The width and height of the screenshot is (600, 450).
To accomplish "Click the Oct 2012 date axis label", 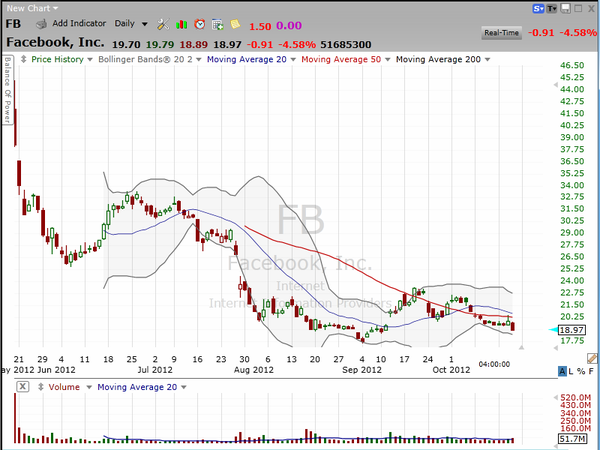I will click(x=451, y=370).
